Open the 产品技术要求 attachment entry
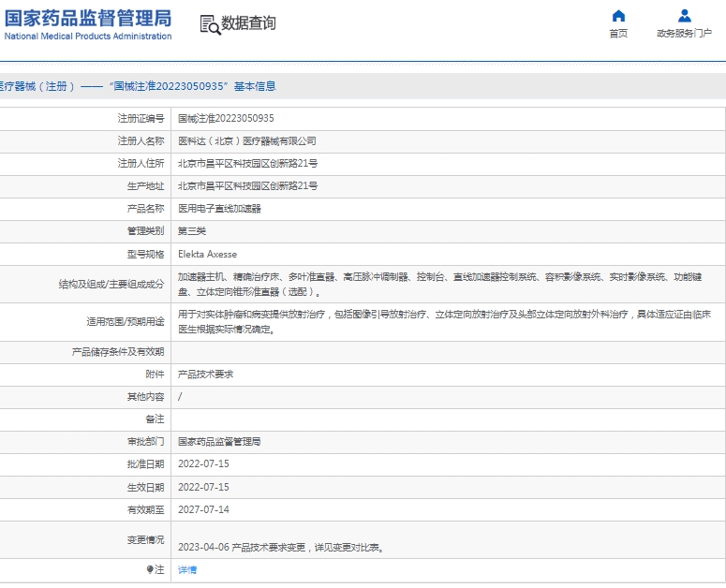The height and width of the screenshot is (588, 726). (x=205, y=374)
